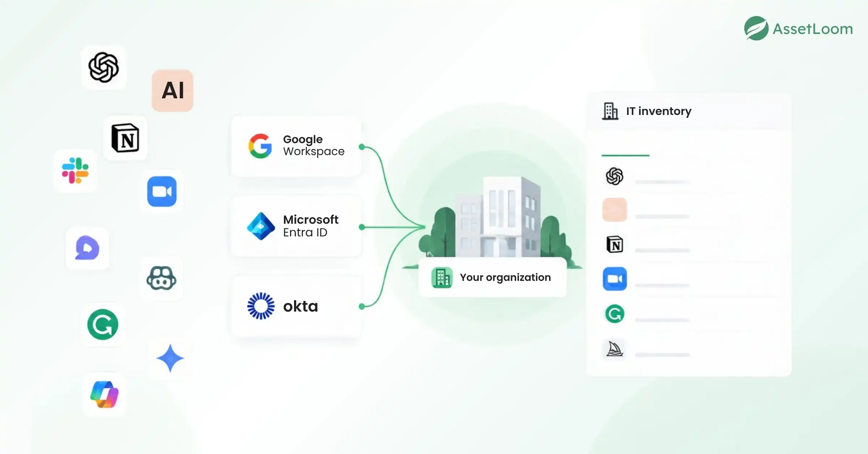Click the IT inventory panel title

click(x=659, y=111)
